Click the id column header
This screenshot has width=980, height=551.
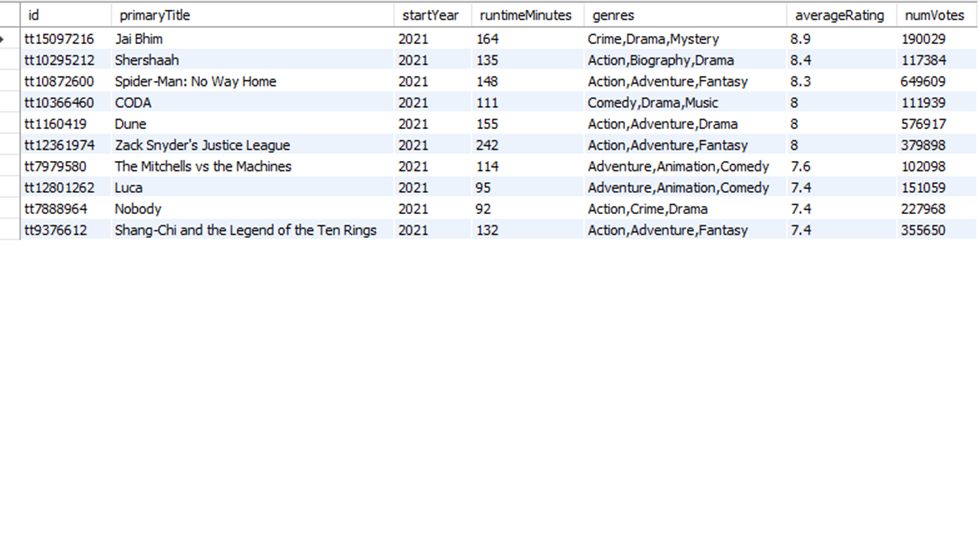tap(34, 15)
